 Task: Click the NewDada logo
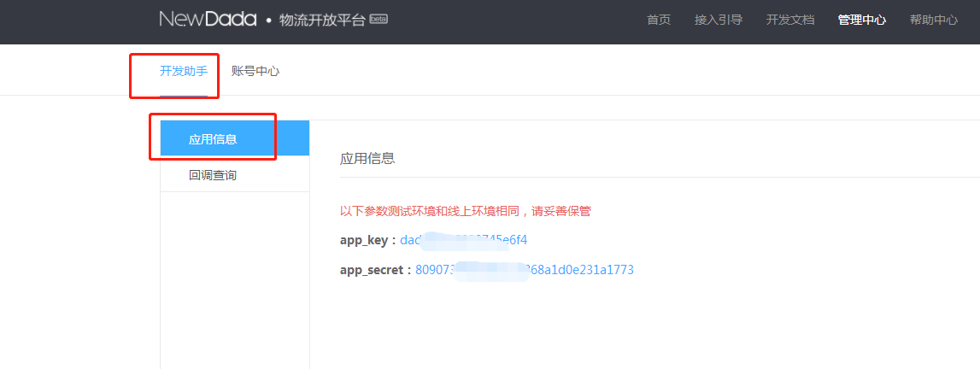pyautogui.click(x=208, y=19)
